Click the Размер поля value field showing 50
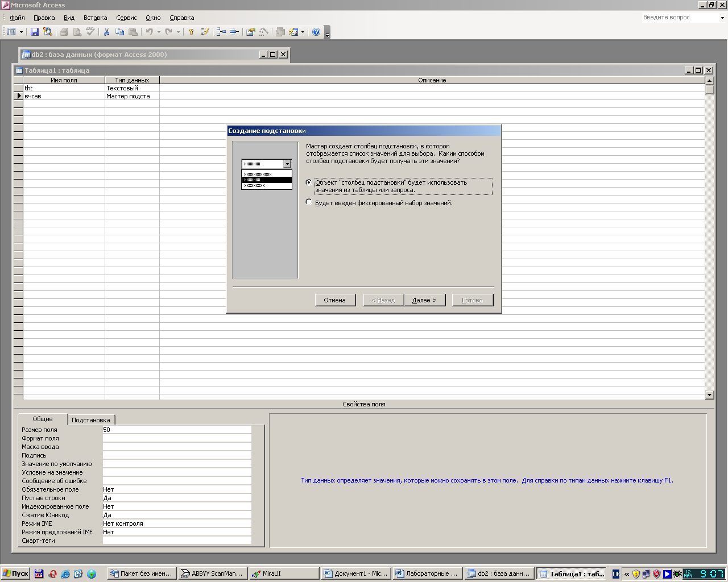 click(x=177, y=430)
